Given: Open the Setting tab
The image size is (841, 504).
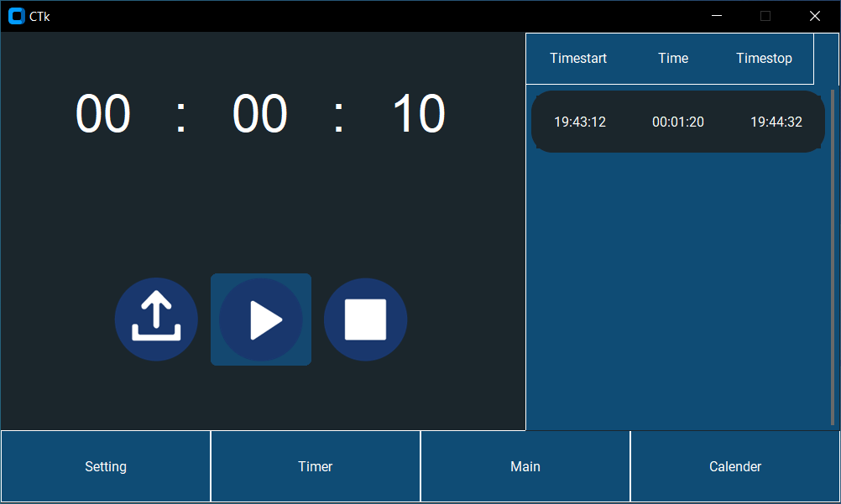Looking at the screenshot, I should click(x=106, y=466).
